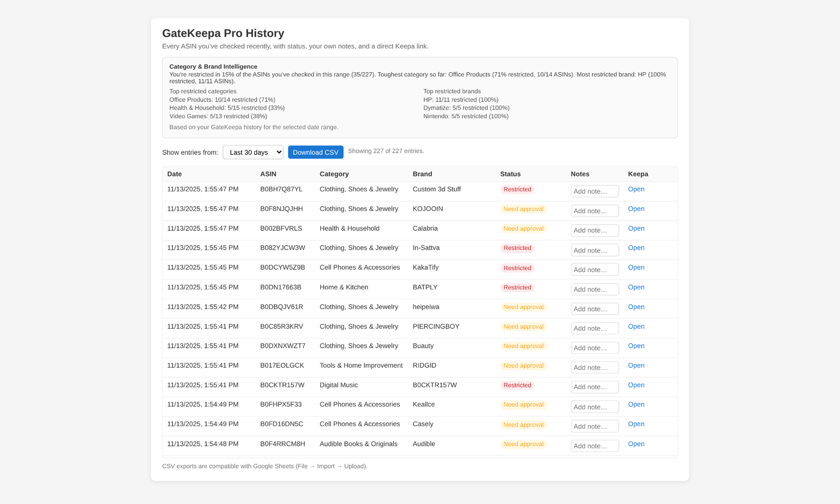The image size is (840, 504).
Task: Add note to Custom 3d Stuff row
Action: [x=594, y=192]
